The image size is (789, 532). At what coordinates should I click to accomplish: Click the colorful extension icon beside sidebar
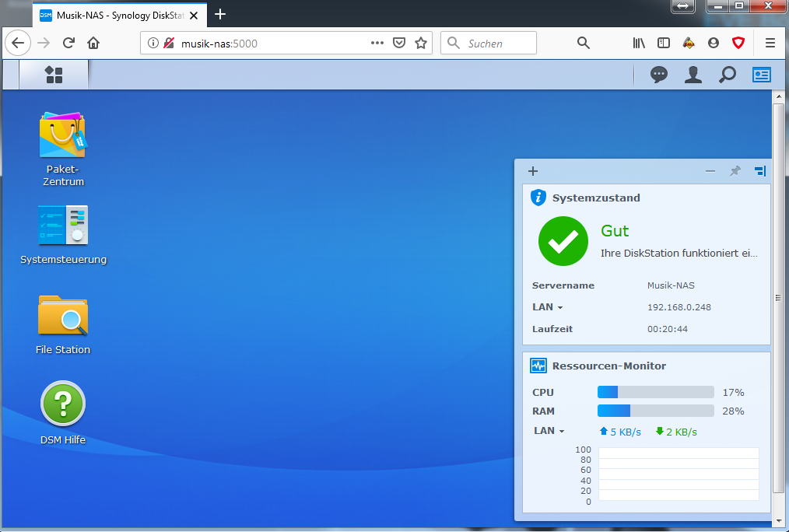click(689, 44)
